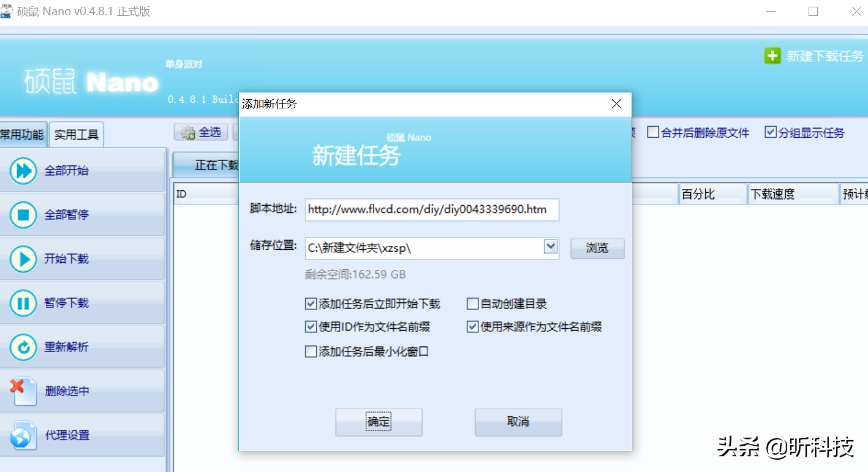Enable 添加任务后最小化窗口 checkbox
The height and width of the screenshot is (472, 868).
(x=311, y=352)
